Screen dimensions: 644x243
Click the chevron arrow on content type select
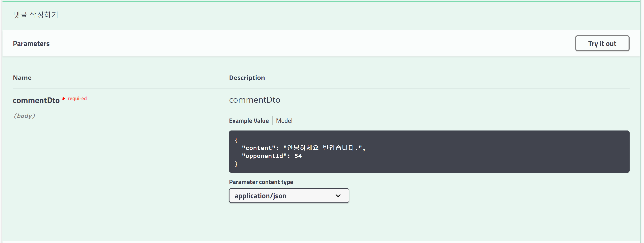338,196
